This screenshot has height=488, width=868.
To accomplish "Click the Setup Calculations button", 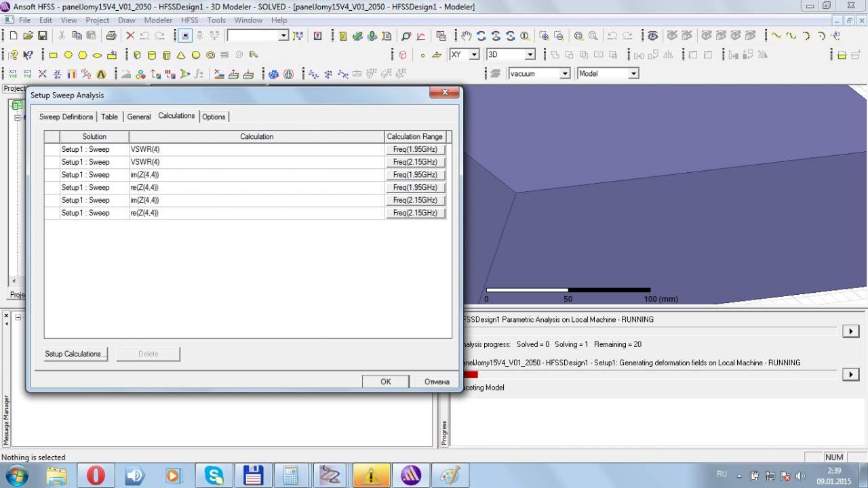I will coord(75,354).
